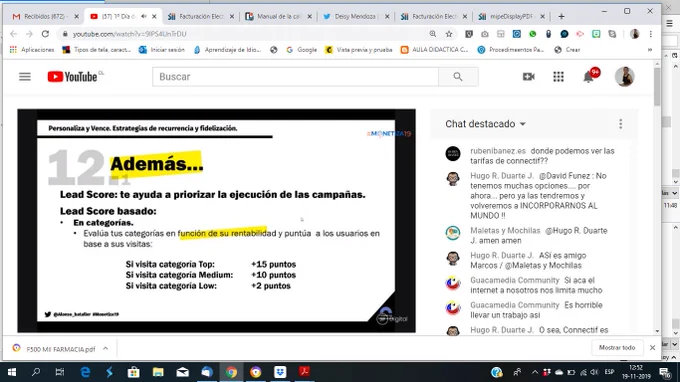Show more bookmarks chevron
Screen dimensions: 680x382
(650, 50)
